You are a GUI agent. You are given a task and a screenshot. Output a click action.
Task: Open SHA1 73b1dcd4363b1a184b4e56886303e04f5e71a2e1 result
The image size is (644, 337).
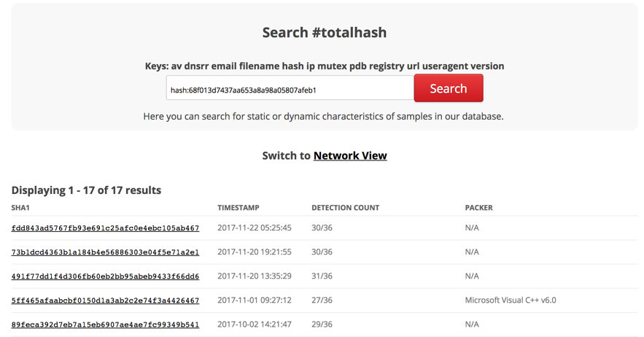pos(105,252)
